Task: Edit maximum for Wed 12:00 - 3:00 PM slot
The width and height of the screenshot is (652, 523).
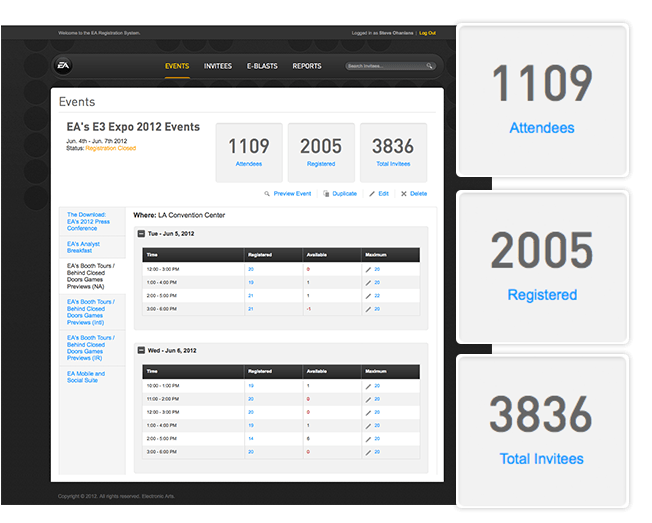Action: pos(368,413)
